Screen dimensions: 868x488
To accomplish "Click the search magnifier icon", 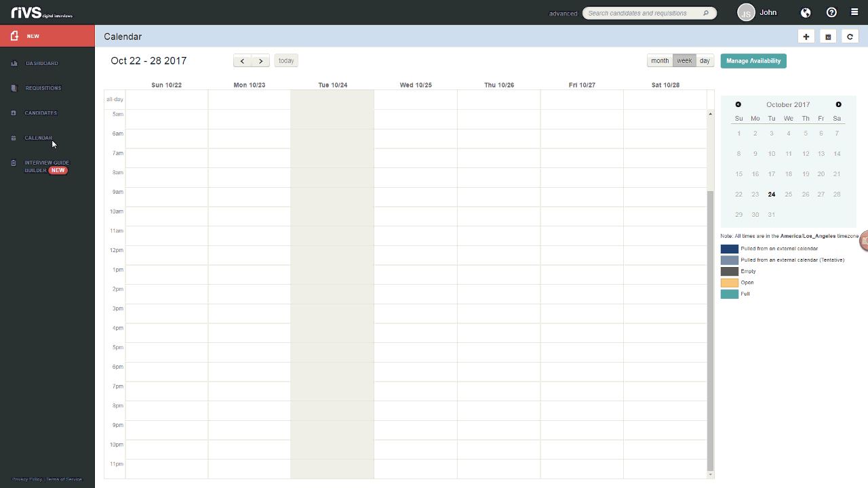I will pos(706,13).
